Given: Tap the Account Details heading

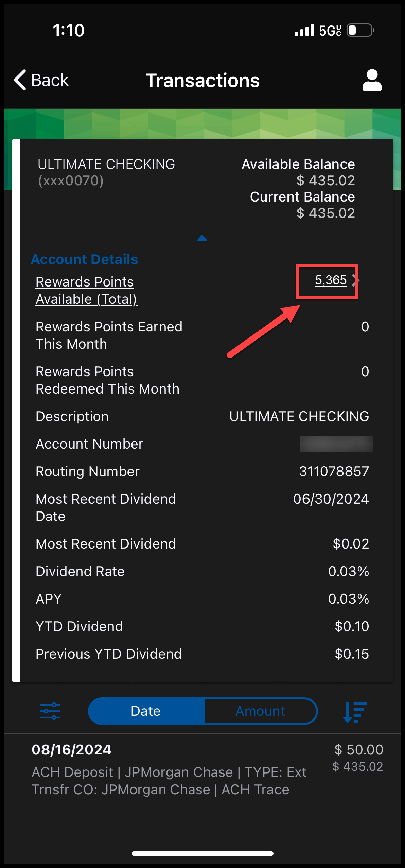Looking at the screenshot, I should 84,259.
